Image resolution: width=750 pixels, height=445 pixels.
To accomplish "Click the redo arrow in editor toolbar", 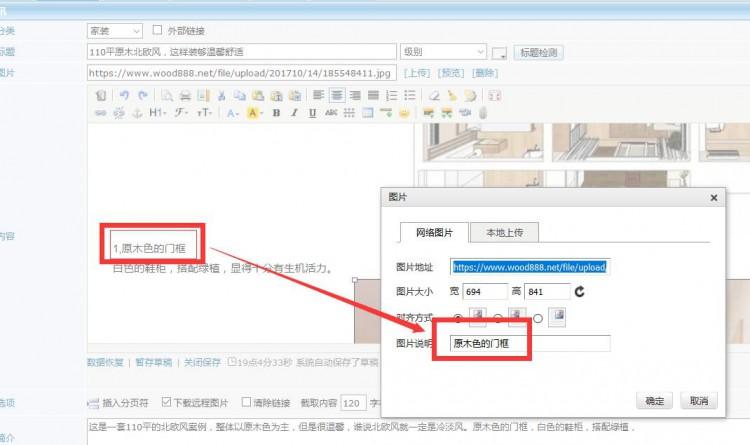I will pyautogui.click(x=142, y=95).
